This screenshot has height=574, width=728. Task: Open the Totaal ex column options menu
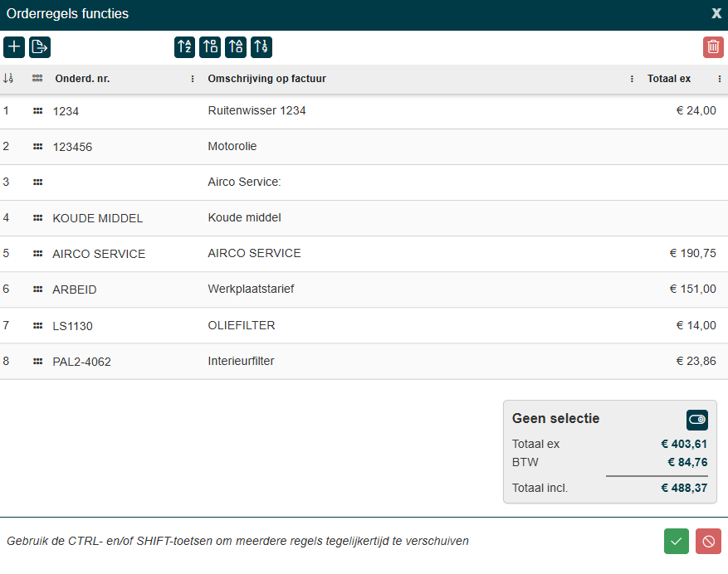[x=719, y=80]
